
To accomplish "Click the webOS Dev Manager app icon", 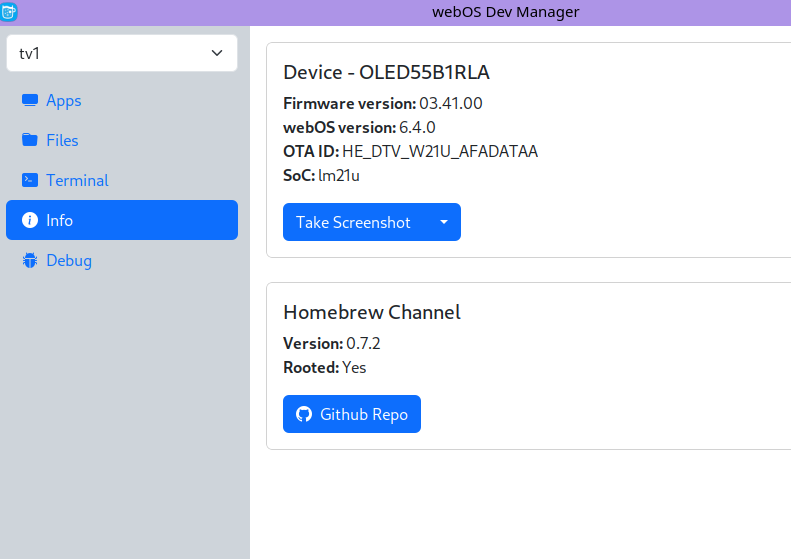I will (x=9, y=12).
